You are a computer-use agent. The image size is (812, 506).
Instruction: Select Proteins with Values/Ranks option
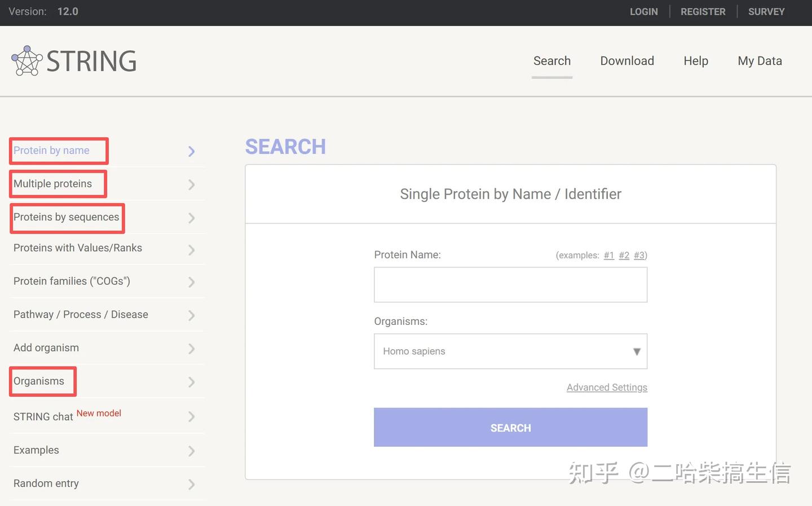click(78, 248)
